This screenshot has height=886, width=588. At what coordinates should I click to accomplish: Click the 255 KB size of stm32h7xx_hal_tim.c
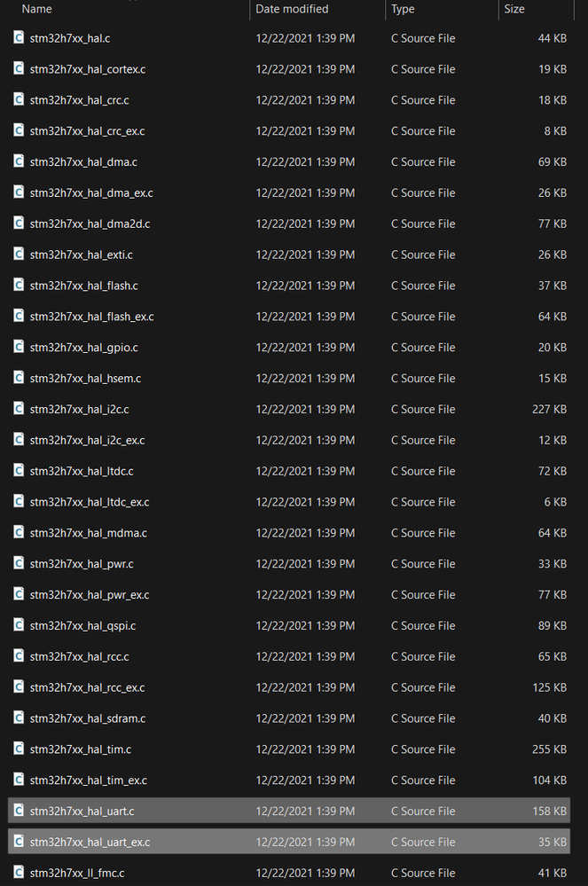[x=549, y=749]
